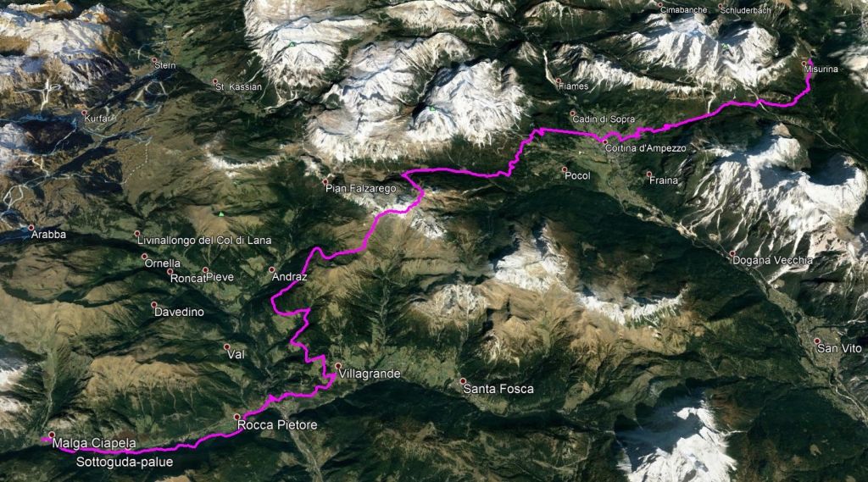Screen dimensions: 868x482
Task: Select the Pian Falzarego place marker
Action: click(325, 182)
